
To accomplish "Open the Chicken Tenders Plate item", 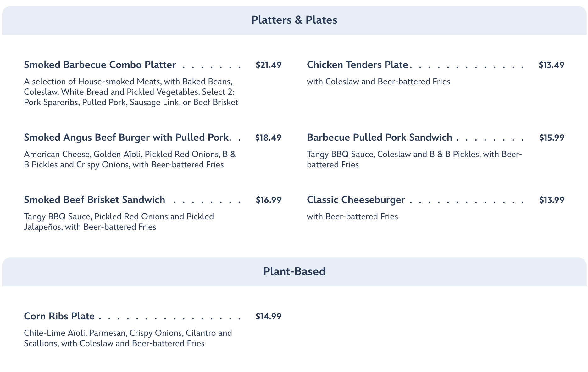I will [x=357, y=65].
